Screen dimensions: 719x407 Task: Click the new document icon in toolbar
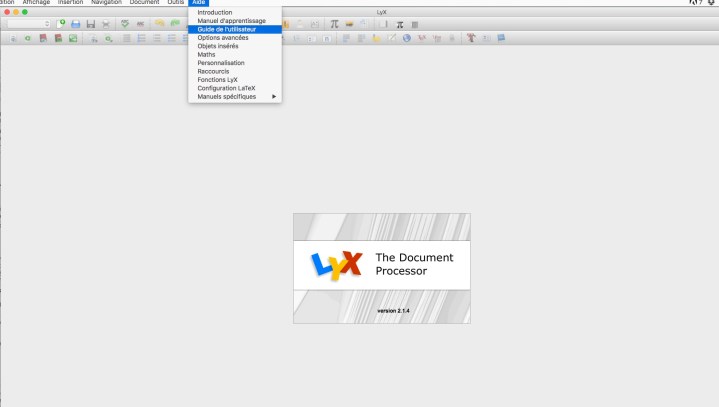pos(61,23)
